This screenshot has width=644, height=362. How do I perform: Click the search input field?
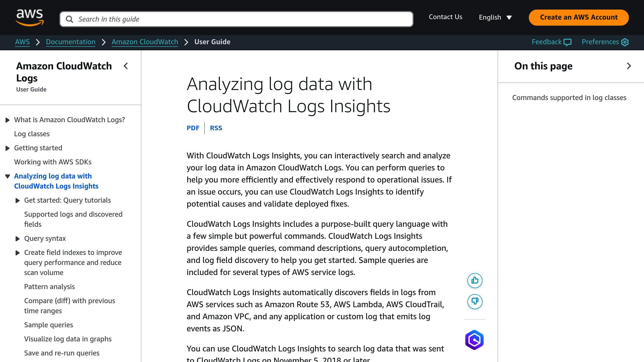237,19
